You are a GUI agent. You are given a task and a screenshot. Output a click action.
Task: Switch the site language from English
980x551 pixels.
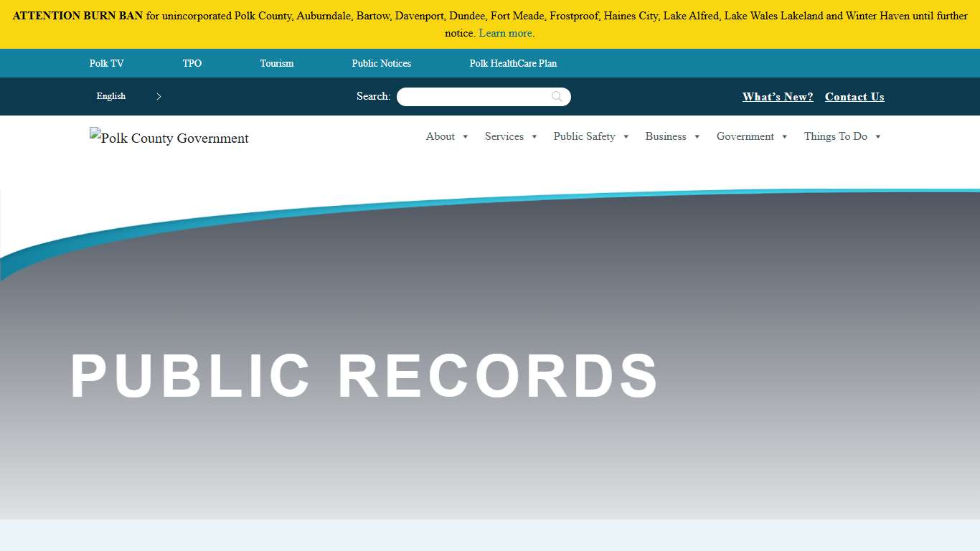(x=111, y=96)
